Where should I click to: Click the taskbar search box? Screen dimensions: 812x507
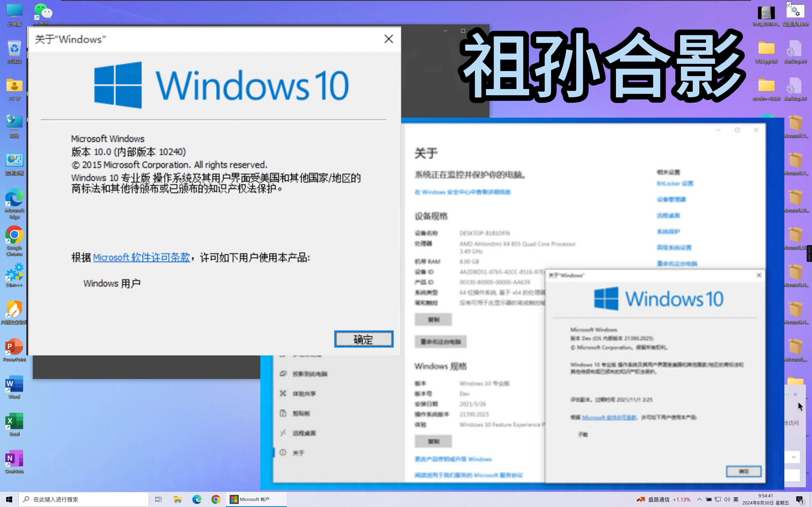click(x=84, y=499)
